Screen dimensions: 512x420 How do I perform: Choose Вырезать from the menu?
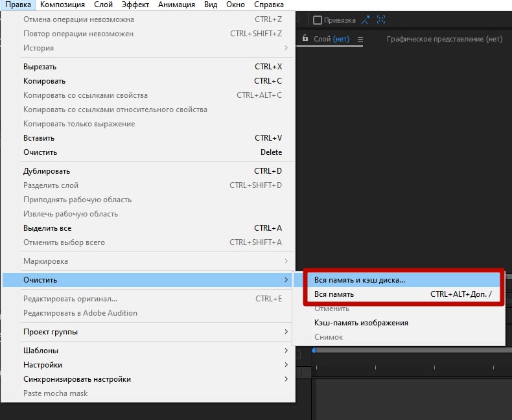148,67
